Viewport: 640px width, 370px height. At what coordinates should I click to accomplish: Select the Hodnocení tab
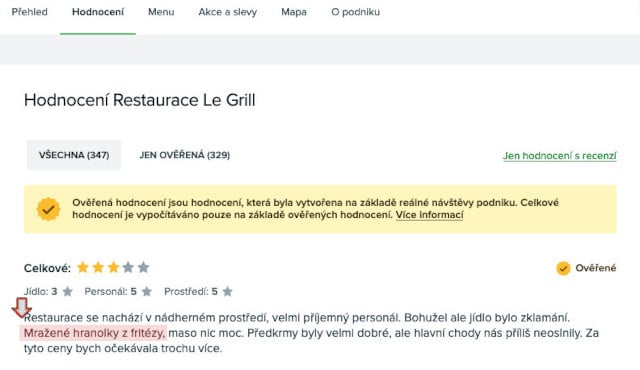(x=98, y=12)
